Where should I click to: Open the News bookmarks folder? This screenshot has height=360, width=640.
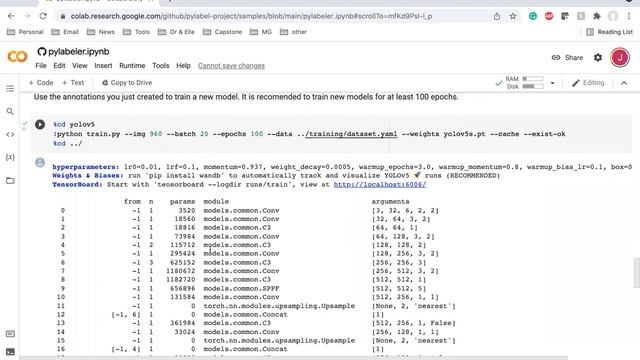101,32
